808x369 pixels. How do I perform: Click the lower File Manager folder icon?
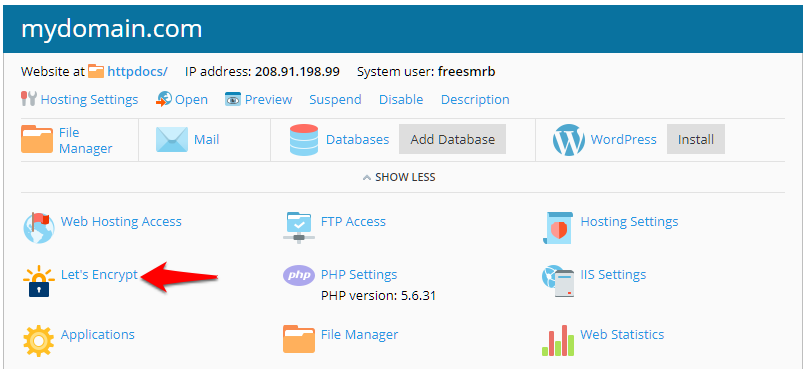pos(299,339)
